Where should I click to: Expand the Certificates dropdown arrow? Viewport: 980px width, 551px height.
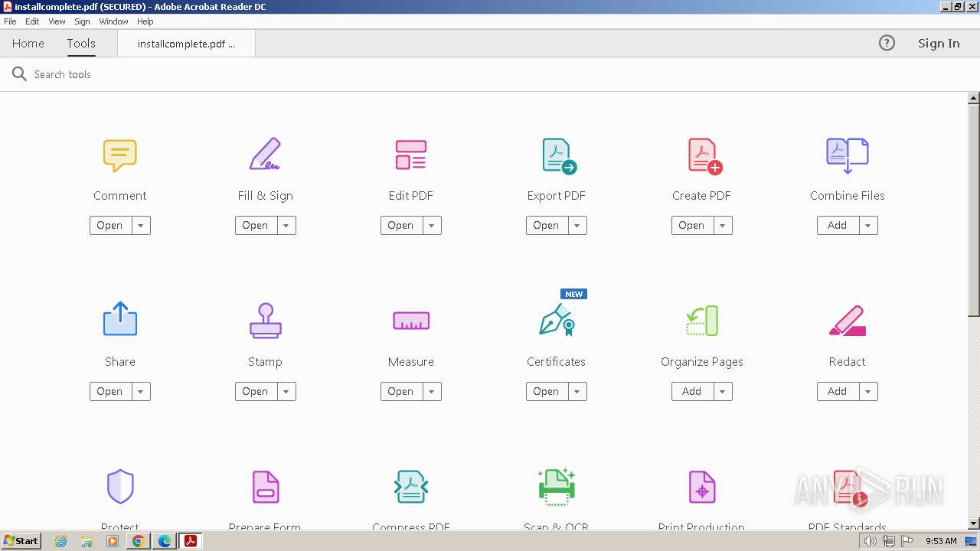click(x=577, y=391)
